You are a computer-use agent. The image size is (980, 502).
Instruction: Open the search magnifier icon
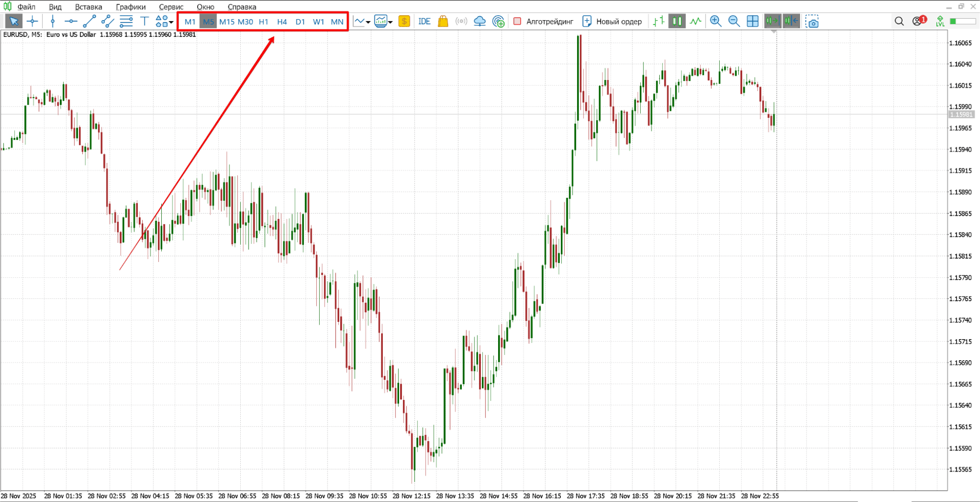(x=899, y=21)
